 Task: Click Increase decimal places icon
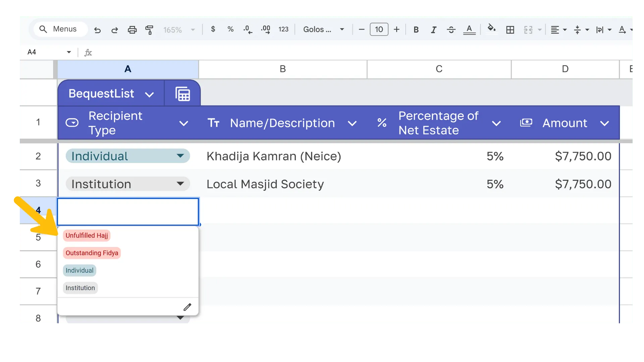(x=266, y=29)
